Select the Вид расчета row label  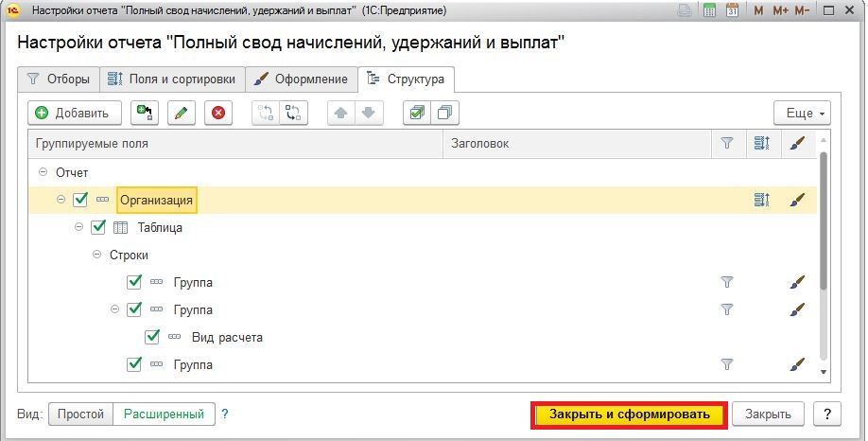click(x=227, y=338)
